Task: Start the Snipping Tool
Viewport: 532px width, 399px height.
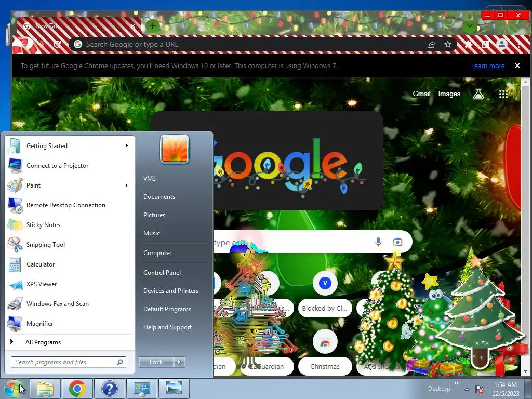Action: click(70, 245)
